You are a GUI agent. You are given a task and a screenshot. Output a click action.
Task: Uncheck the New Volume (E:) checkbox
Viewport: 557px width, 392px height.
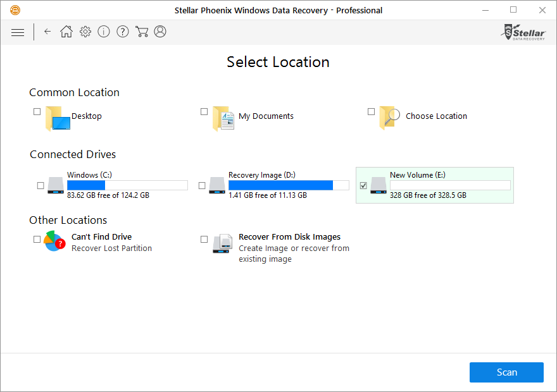363,185
